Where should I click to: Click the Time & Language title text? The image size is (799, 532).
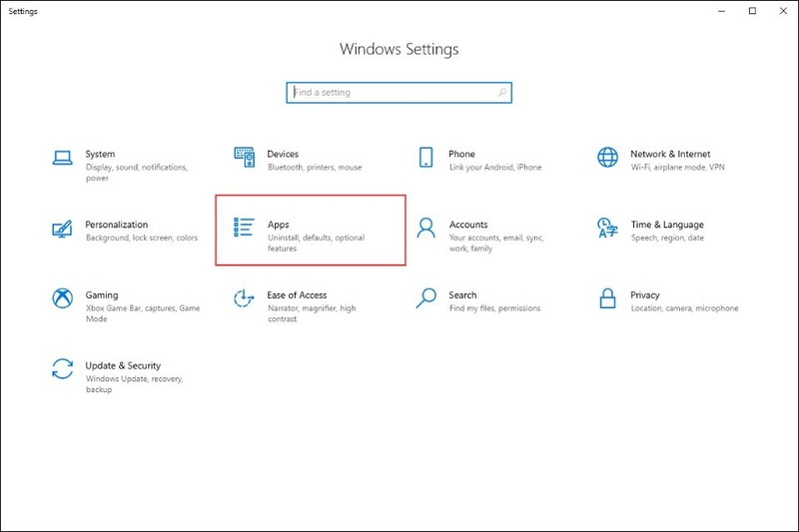(667, 225)
